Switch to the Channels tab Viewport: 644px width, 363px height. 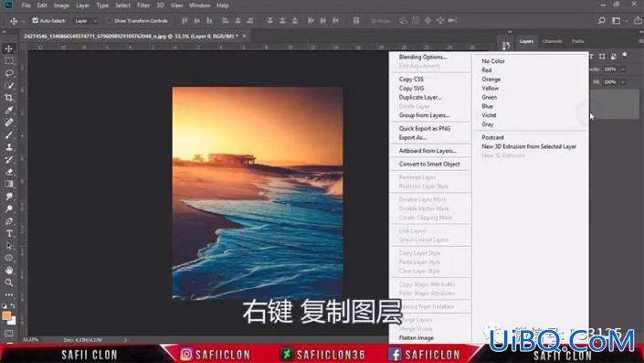tap(552, 41)
